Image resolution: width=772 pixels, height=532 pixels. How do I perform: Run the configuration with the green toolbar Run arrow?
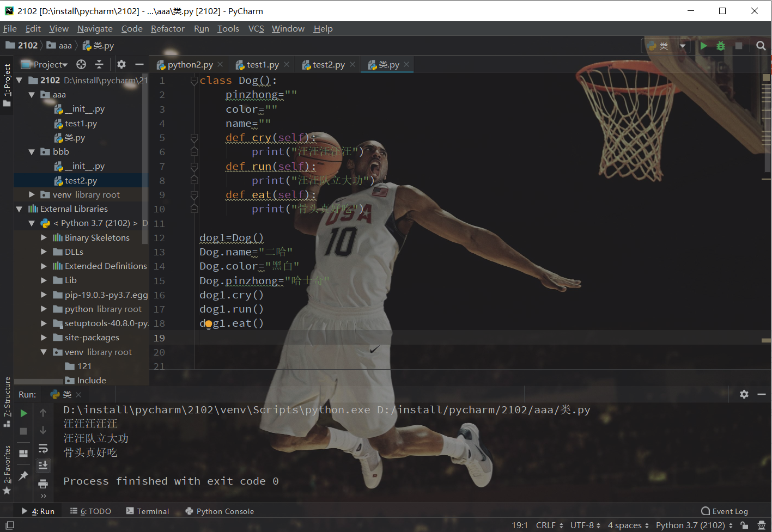[704, 46]
